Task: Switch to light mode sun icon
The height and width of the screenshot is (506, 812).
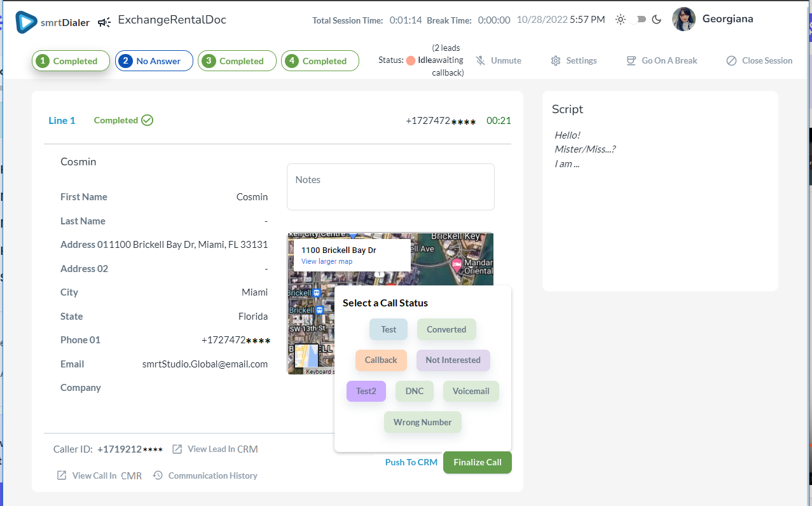Action: point(621,20)
